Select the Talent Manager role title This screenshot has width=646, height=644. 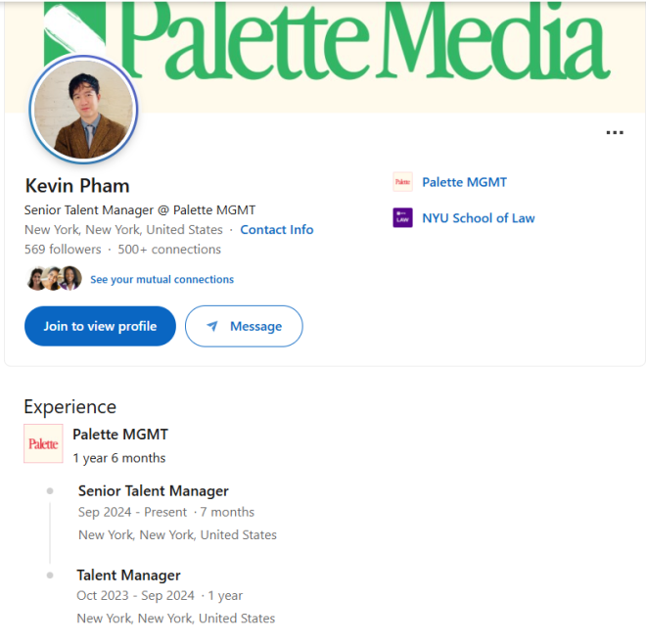click(x=128, y=575)
